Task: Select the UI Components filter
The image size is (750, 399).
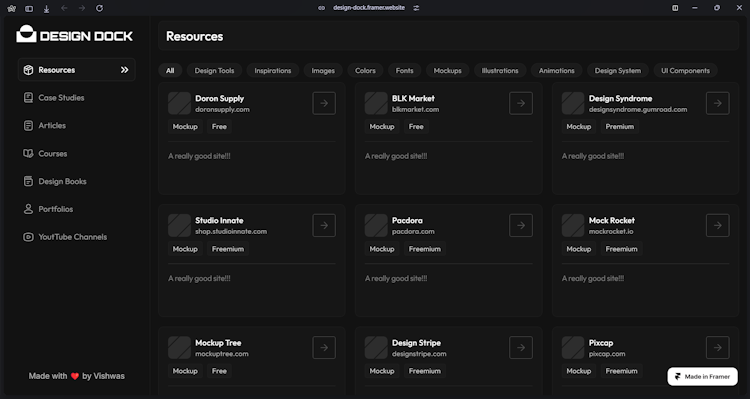Action: pos(685,70)
